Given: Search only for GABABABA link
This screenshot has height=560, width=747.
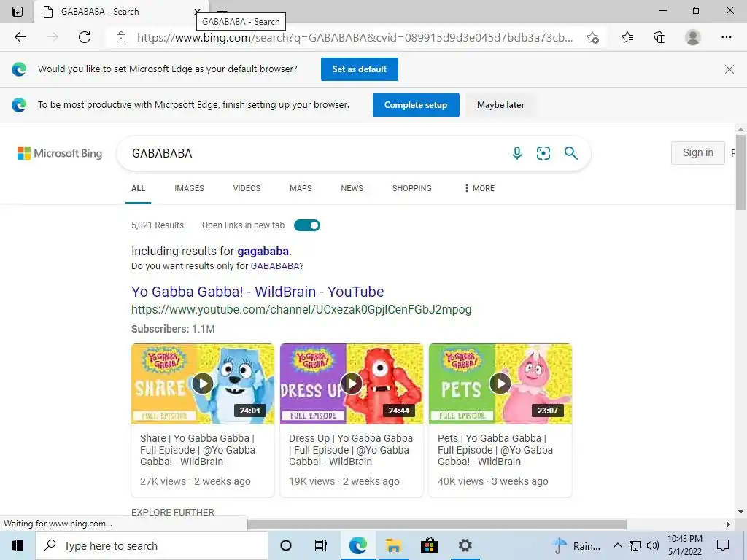Looking at the screenshot, I should click(275, 266).
